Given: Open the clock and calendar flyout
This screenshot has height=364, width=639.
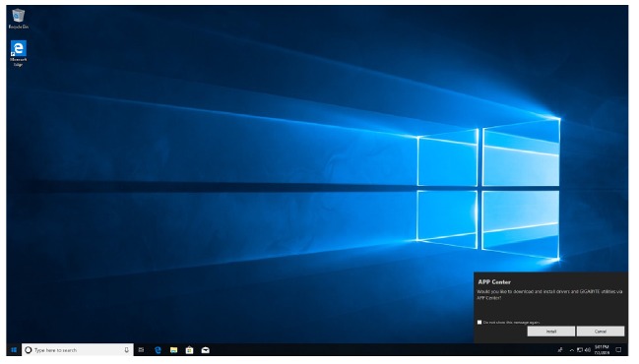Looking at the screenshot, I should (602, 350).
